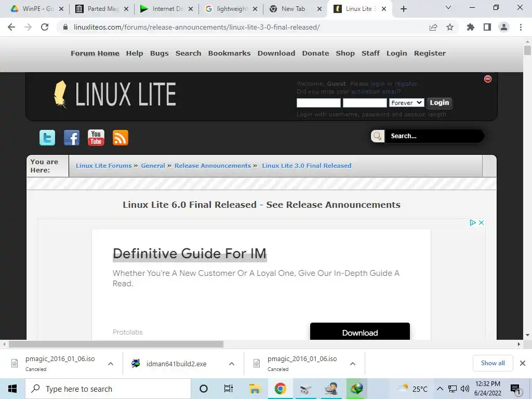Open the Windows Start menu
The width and height of the screenshot is (532, 399).
pos(12,389)
